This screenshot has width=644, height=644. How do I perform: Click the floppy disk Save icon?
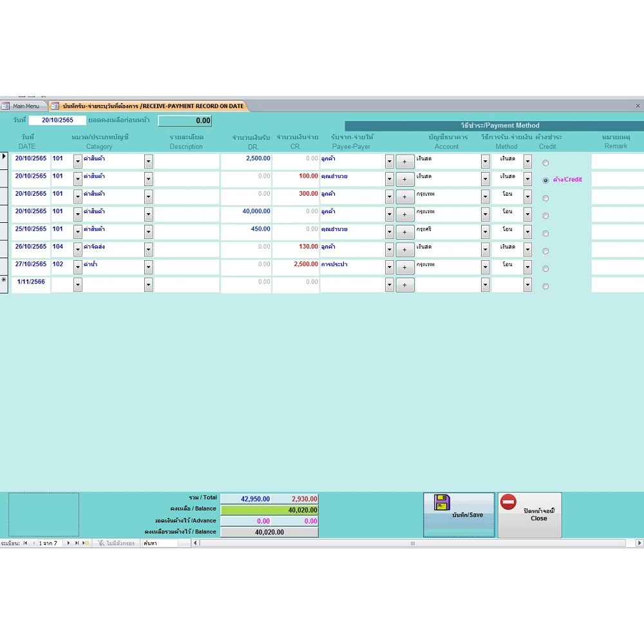pos(442,503)
